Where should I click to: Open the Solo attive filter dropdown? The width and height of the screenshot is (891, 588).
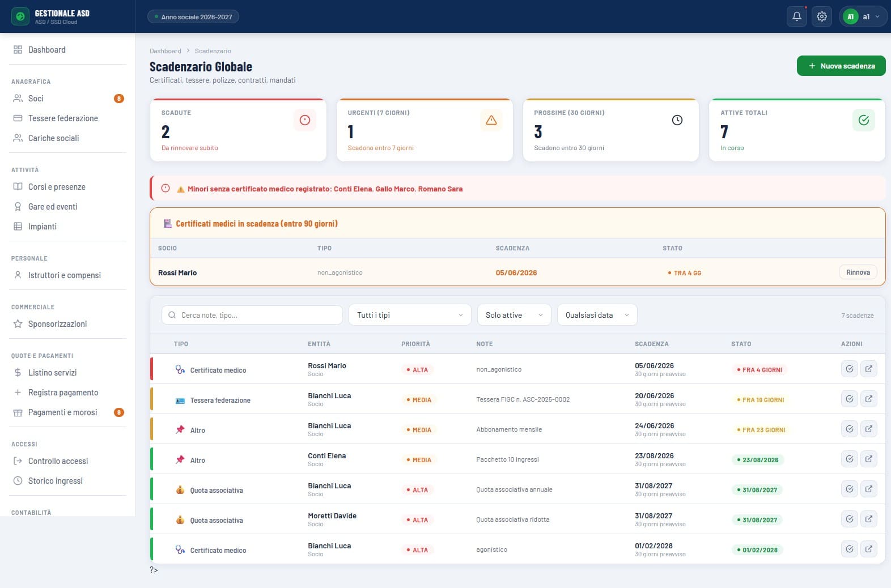(x=514, y=315)
